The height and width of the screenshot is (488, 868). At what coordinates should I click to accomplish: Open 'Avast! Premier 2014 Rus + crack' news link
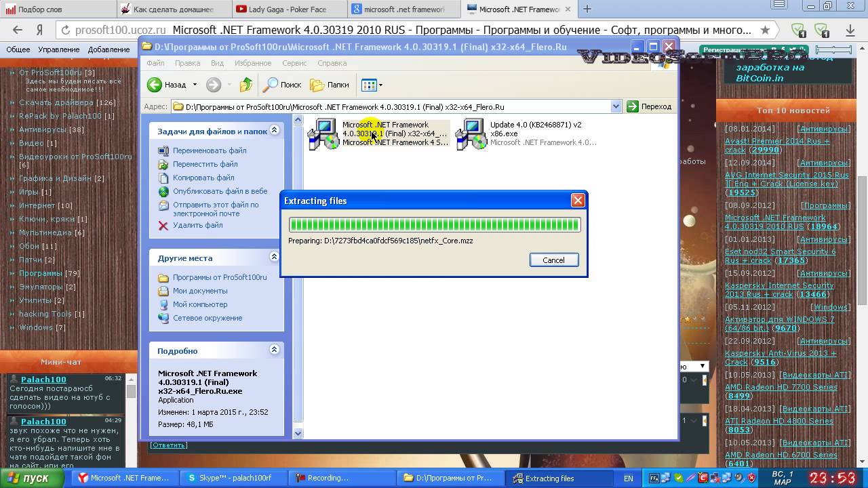click(x=776, y=145)
